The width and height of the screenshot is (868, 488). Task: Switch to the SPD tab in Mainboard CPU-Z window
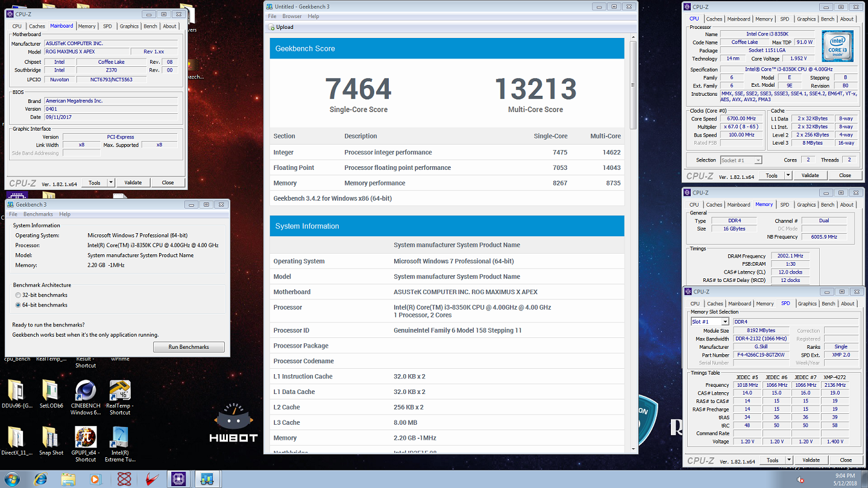(107, 26)
